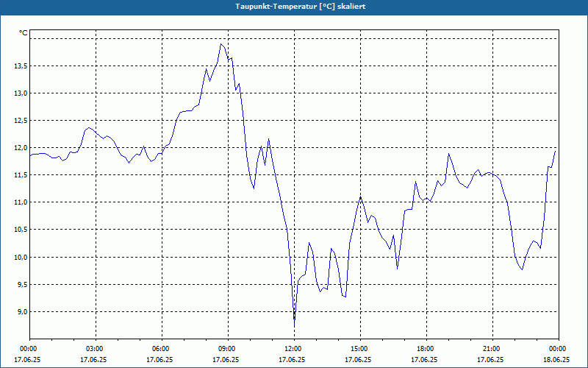Click the 03:00 time label

[96, 349]
